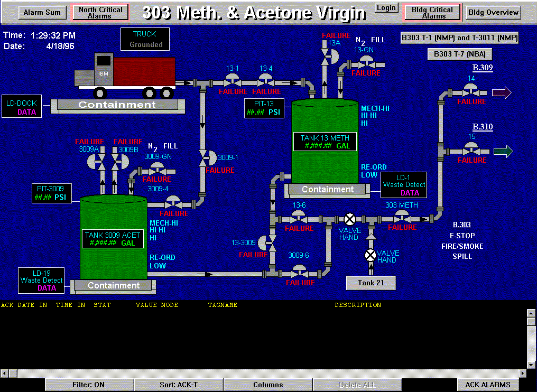Viewport: 537px width, 392px height.
Task: Open the Columns selector
Action: [x=268, y=385]
